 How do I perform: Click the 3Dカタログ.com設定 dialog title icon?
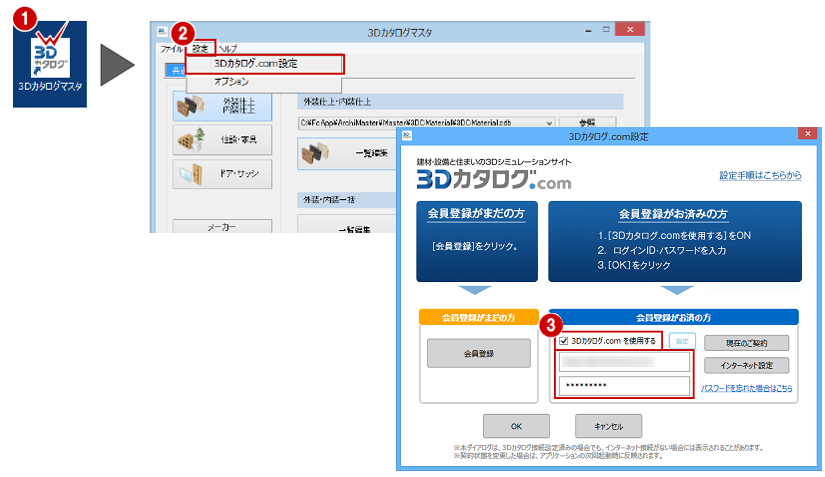coord(407,136)
